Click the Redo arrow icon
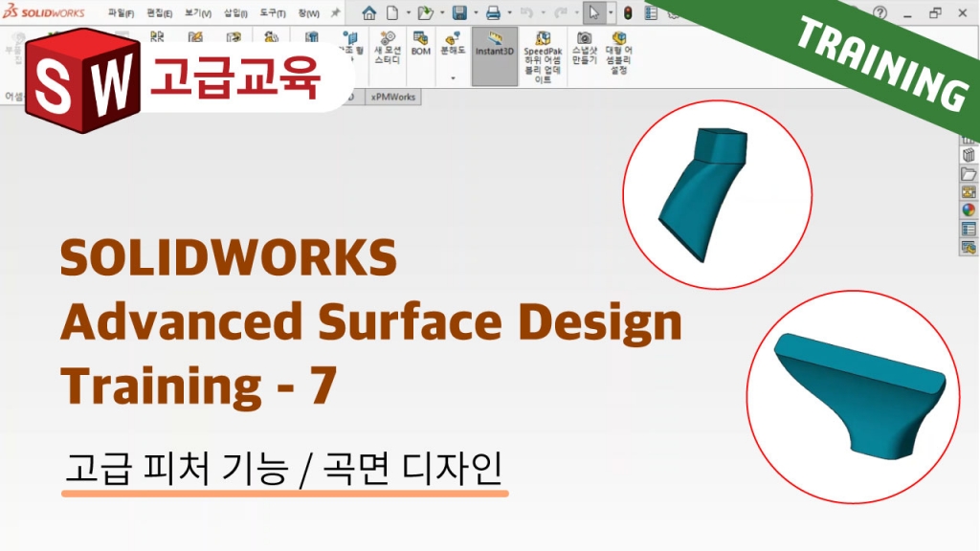The image size is (980, 551). pyautogui.click(x=561, y=12)
